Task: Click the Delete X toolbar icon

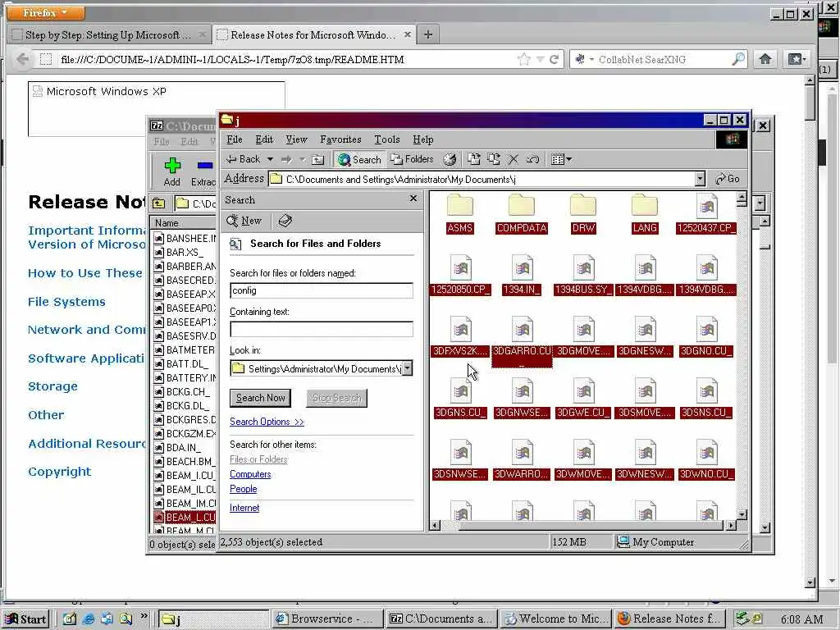Action: pos(514,159)
